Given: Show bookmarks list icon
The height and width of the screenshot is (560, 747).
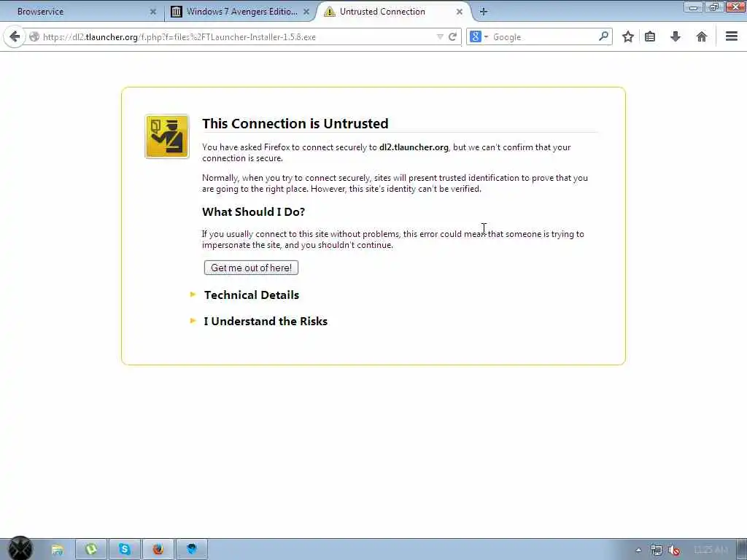Looking at the screenshot, I should coord(650,36).
